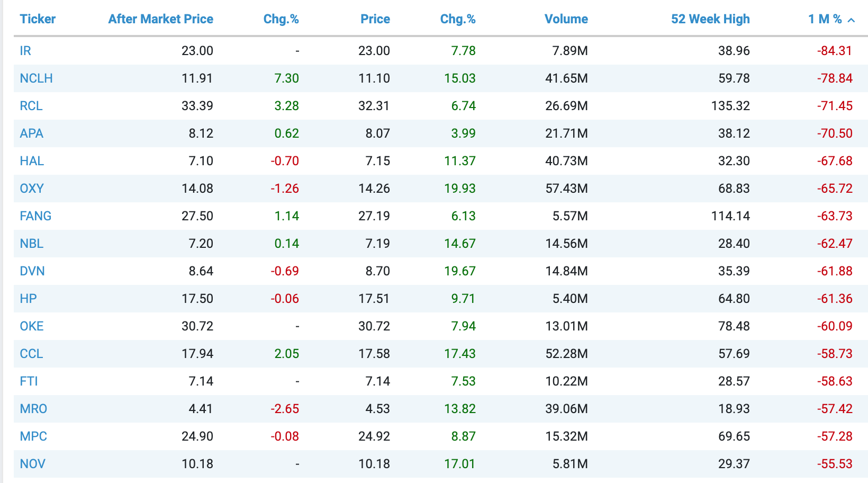Select NOV 1 M % value -55.53
Screen dimensions: 868x483
point(835,464)
